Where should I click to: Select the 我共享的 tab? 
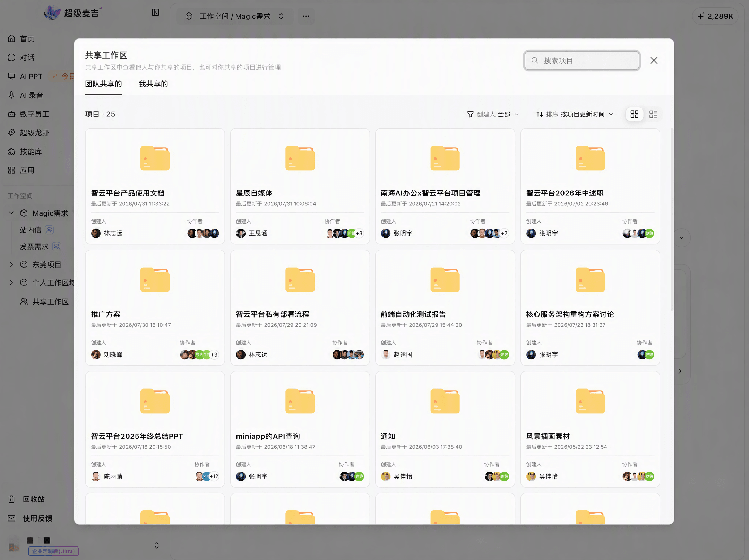153,84
